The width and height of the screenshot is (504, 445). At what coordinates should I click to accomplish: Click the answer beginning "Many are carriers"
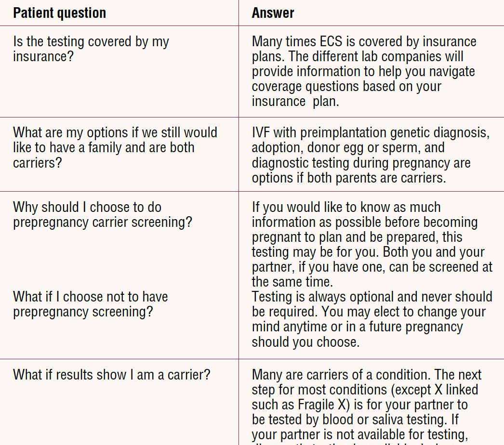[x=366, y=405]
